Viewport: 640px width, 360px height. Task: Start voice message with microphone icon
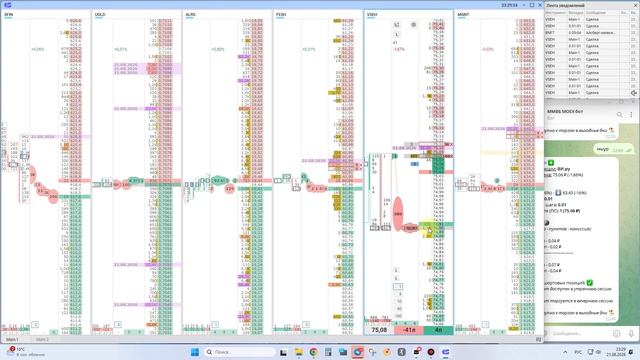point(631,333)
